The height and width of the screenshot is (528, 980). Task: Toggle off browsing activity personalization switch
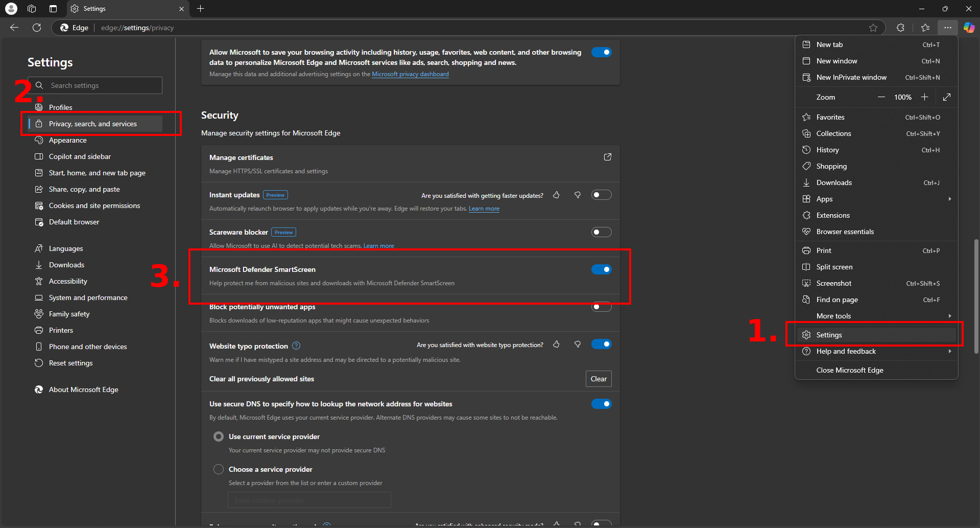pyautogui.click(x=602, y=52)
